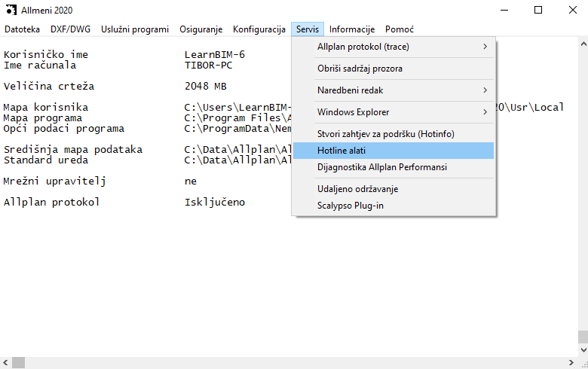Close the open Servis menu
The height and width of the screenshot is (369, 588).
[x=308, y=29]
